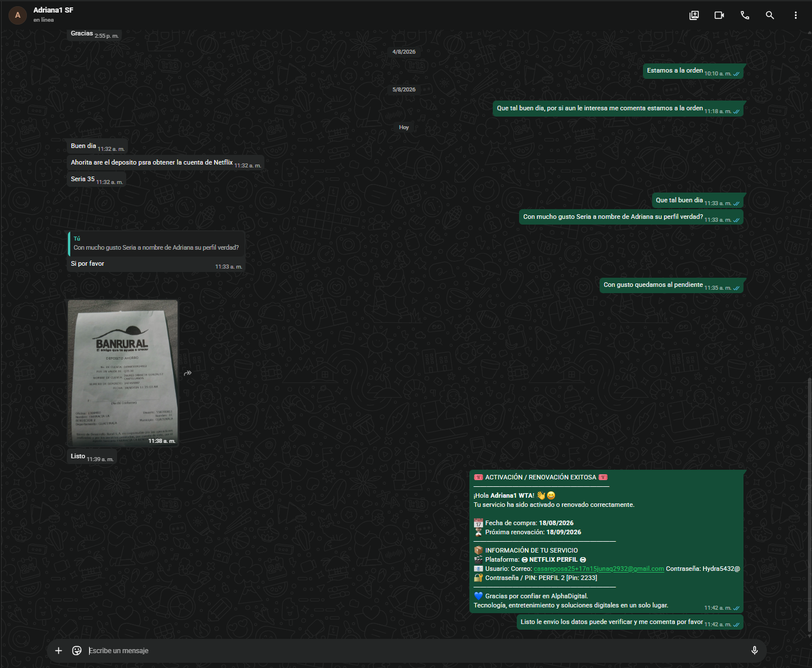This screenshot has width=812, height=668.
Task: Open the contact avatar with letter A
Action: (18, 15)
